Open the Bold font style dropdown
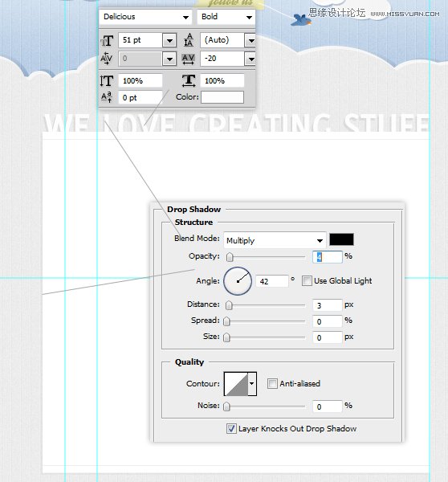 (226, 17)
